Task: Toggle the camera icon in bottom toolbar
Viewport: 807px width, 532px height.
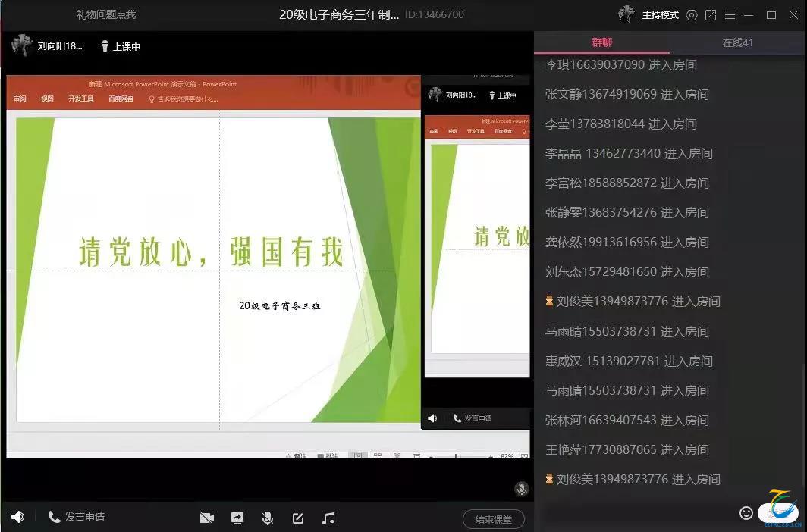Action: [x=206, y=518]
